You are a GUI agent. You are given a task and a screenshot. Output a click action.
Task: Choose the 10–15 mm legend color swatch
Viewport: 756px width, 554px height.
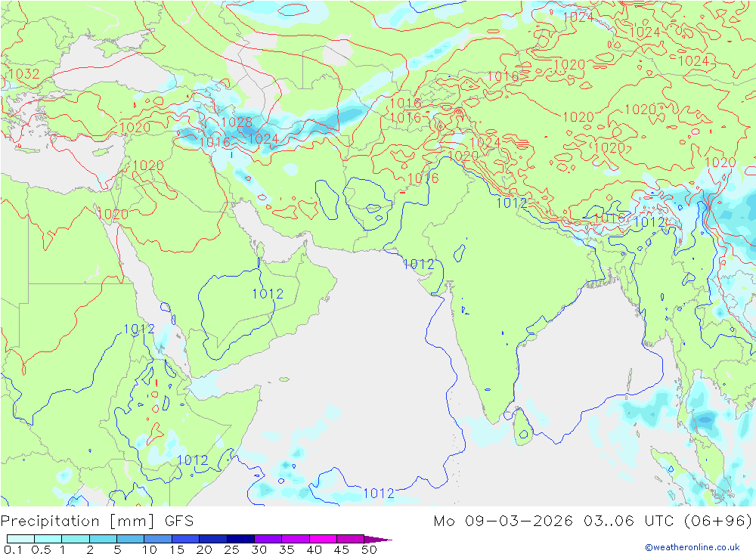pos(158,539)
